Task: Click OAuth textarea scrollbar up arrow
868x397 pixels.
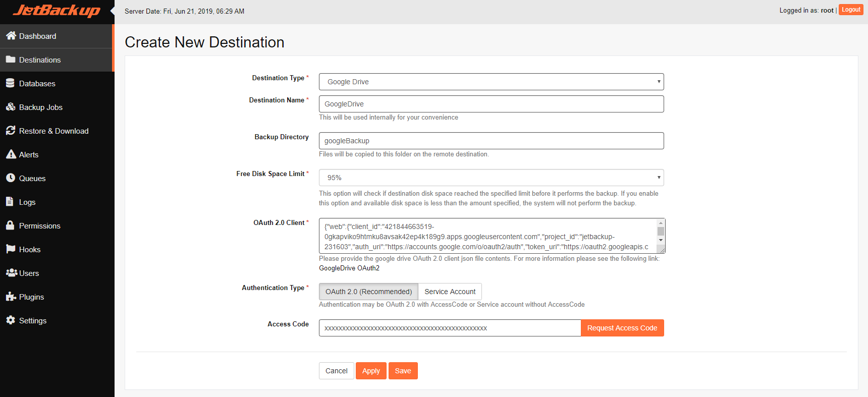Action: (661, 222)
